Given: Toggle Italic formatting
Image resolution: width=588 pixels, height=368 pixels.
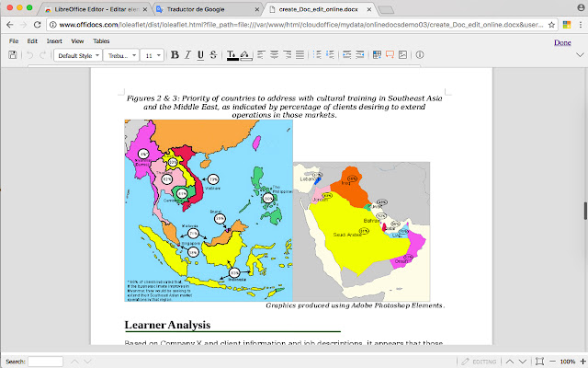Looking at the screenshot, I should 187,56.
